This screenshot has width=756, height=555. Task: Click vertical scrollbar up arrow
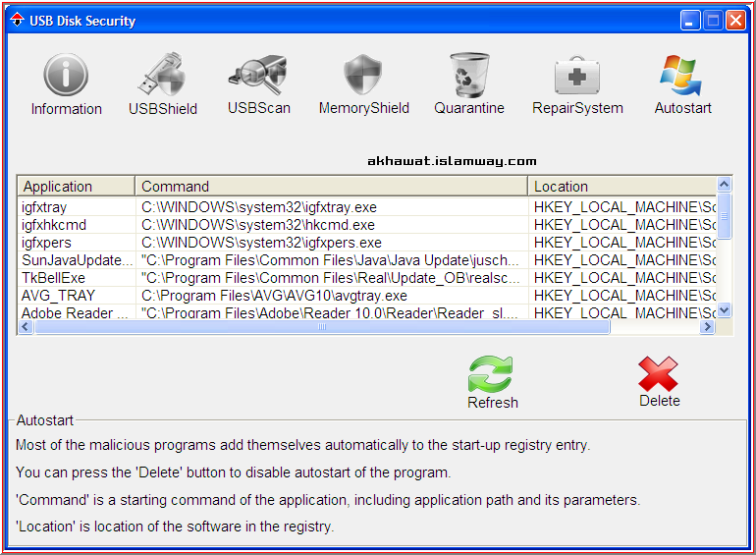coord(724,184)
